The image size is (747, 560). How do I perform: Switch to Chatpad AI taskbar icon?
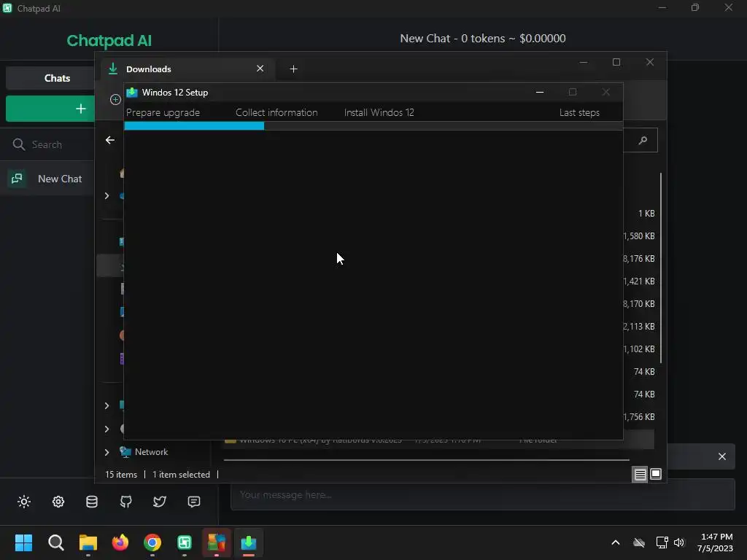tap(185, 542)
